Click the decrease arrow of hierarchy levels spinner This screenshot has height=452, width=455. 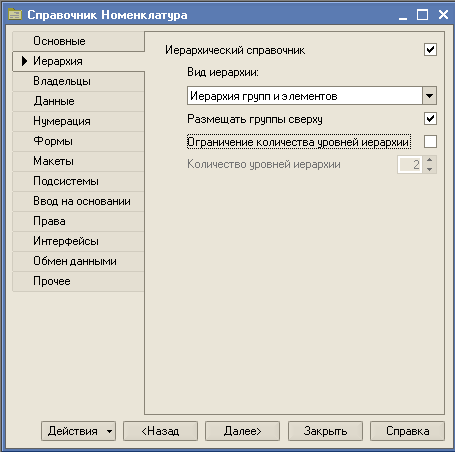coord(429,169)
